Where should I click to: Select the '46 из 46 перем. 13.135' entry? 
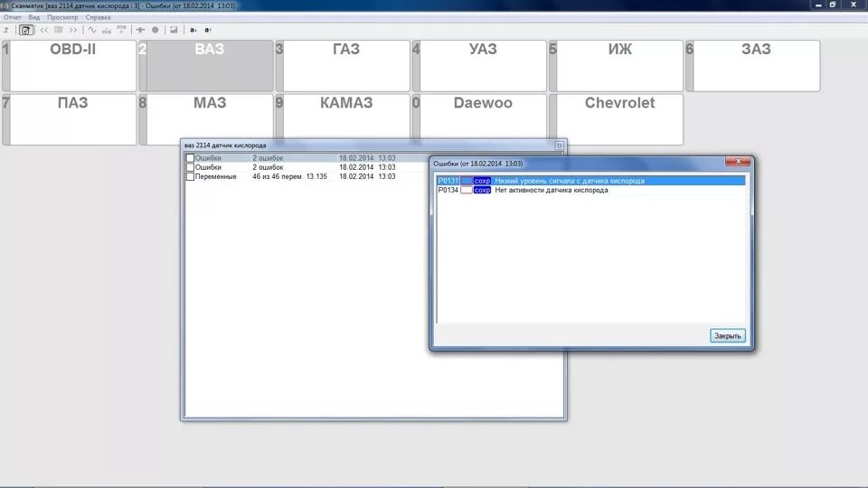289,176
